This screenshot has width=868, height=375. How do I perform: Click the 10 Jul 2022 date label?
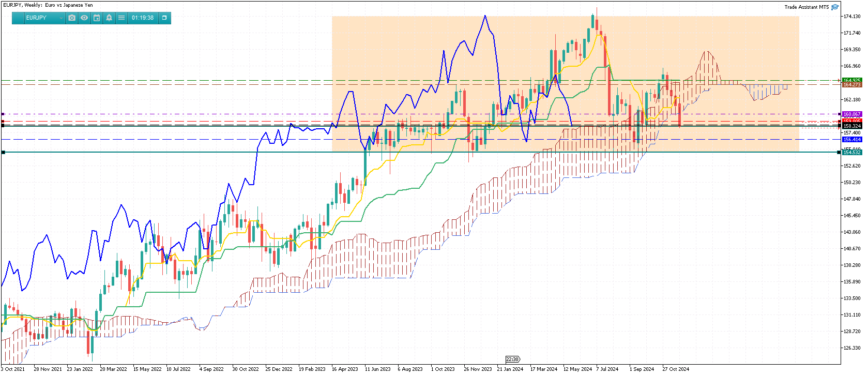[178, 369]
